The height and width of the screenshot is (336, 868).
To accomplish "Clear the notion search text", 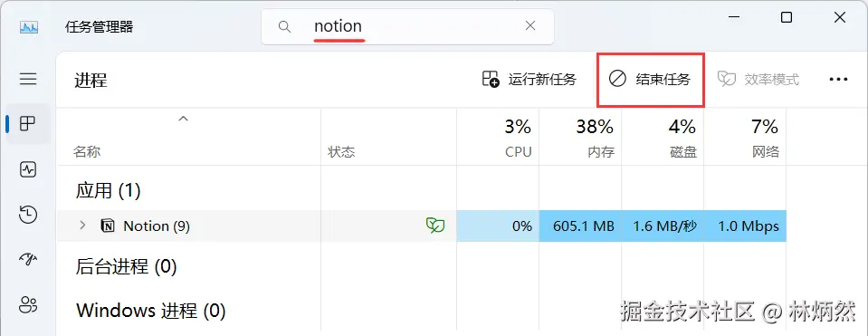I will pos(529,26).
